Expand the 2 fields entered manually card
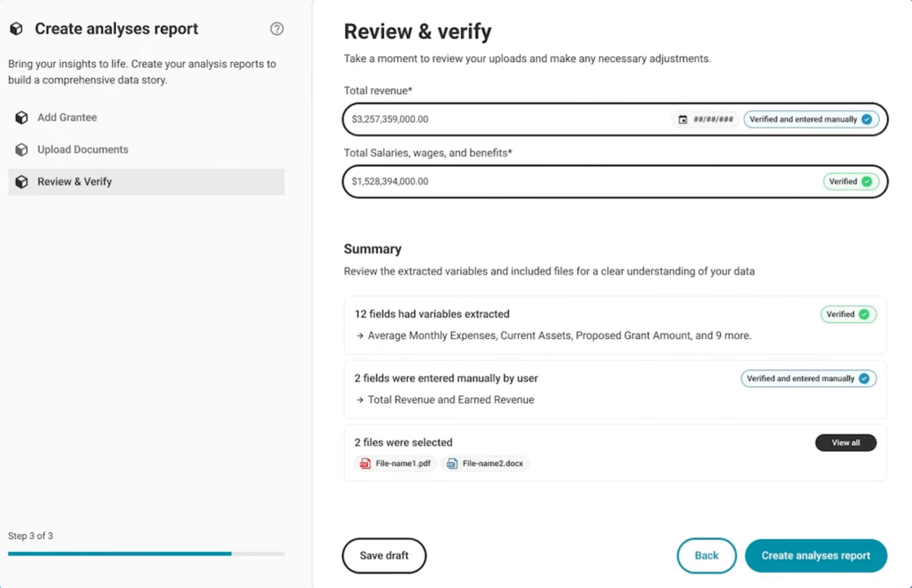Image resolution: width=912 pixels, height=588 pixels. (615, 390)
